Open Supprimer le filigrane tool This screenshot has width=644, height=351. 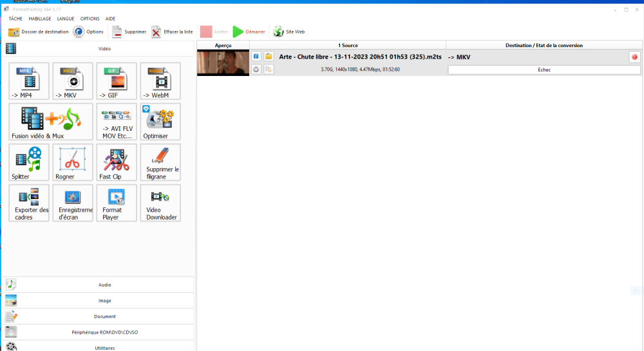click(x=160, y=162)
